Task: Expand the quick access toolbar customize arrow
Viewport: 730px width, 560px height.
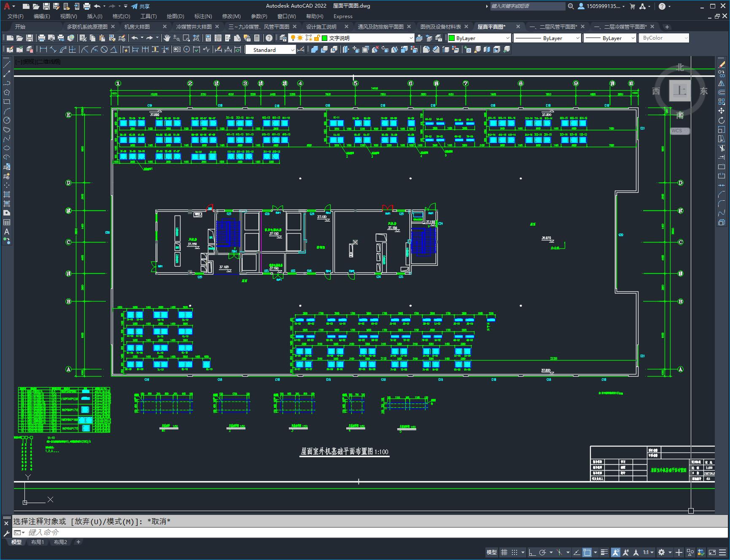Action: click(x=126, y=6)
